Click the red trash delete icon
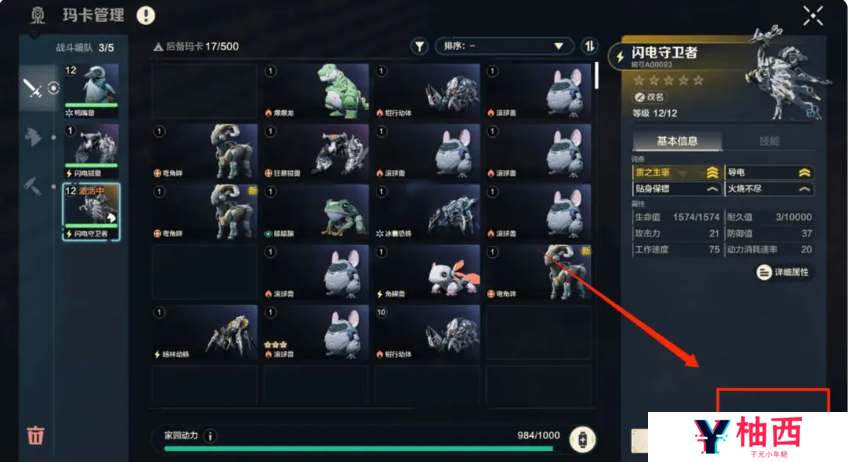Viewport: 848px width, 462px height. (36, 435)
